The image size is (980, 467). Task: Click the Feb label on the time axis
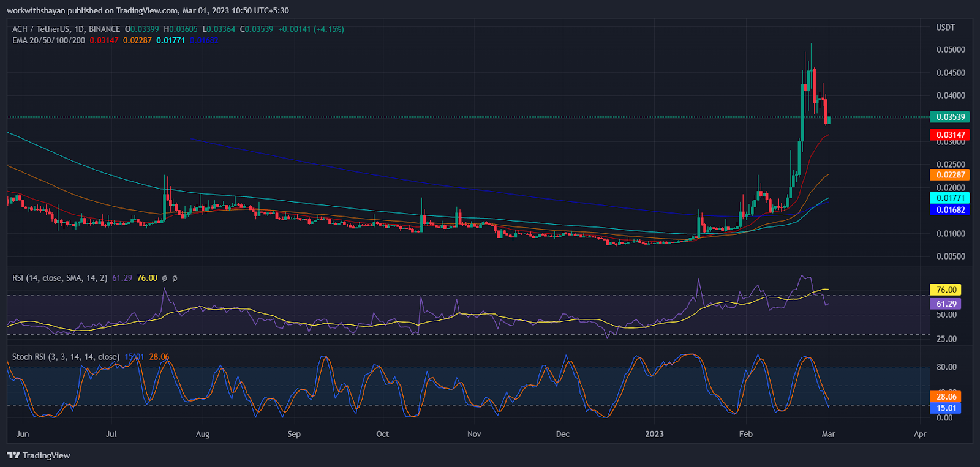pyautogui.click(x=746, y=434)
